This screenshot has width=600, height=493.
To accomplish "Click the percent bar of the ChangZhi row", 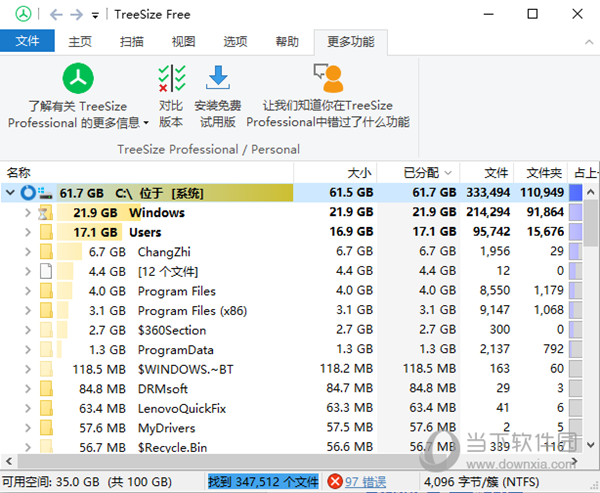I will tap(576, 251).
